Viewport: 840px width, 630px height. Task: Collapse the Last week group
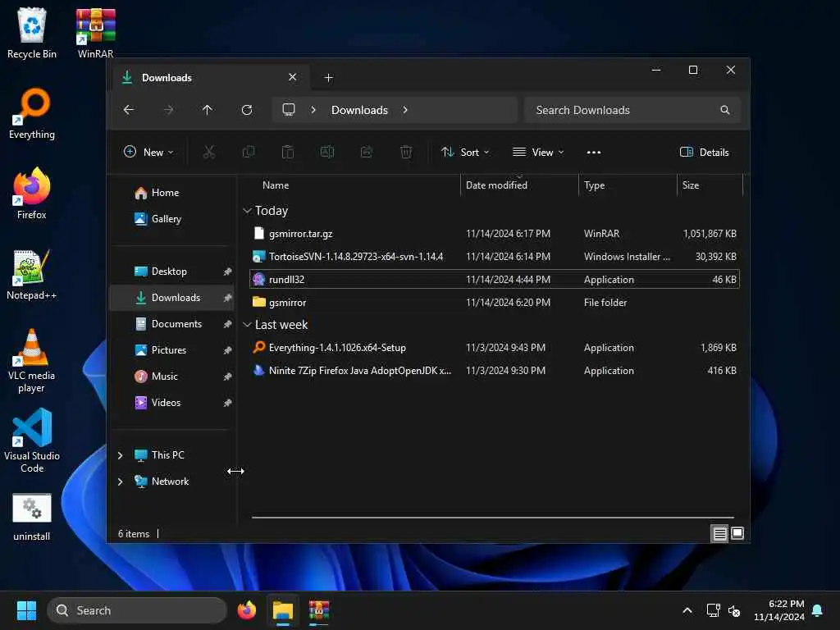(x=247, y=325)
